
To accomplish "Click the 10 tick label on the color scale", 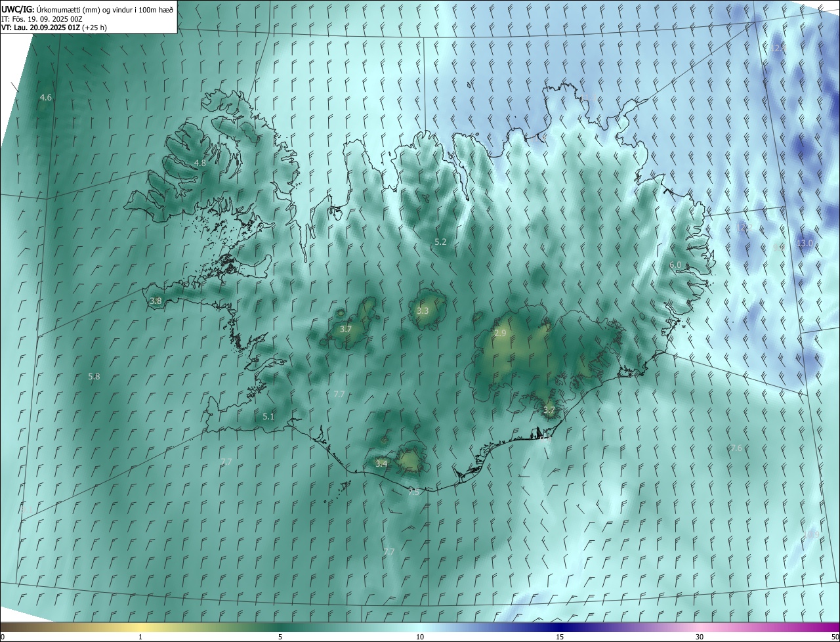I will (420, 637).
